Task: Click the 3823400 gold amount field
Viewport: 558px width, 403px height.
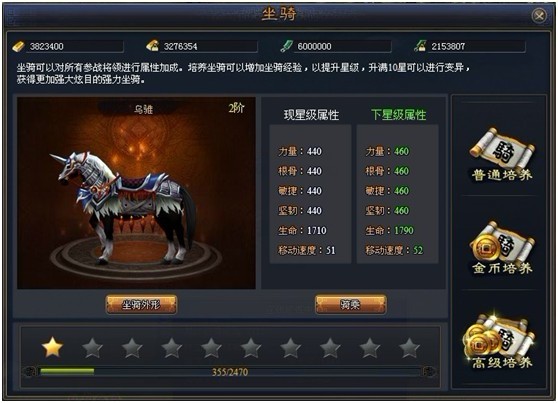Action: point(75,46)
